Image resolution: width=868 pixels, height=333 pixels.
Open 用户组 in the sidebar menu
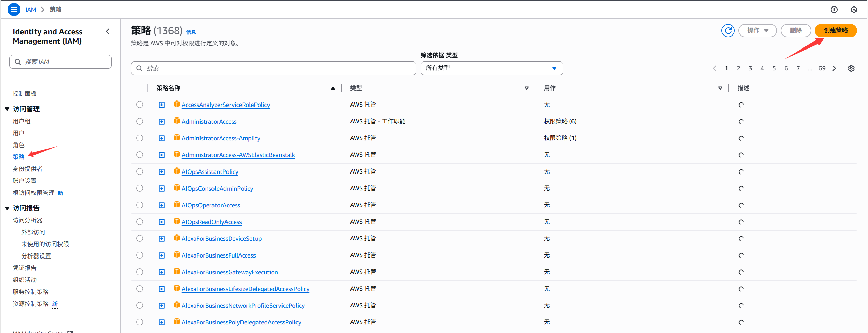pyautogui.click(x=22, y=121)
